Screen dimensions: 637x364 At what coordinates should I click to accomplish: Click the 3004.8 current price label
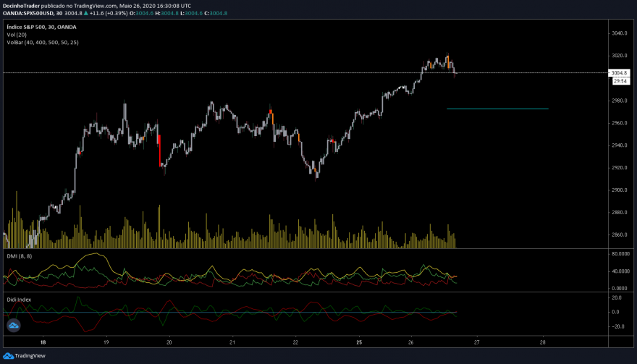[x=619, y=73]
